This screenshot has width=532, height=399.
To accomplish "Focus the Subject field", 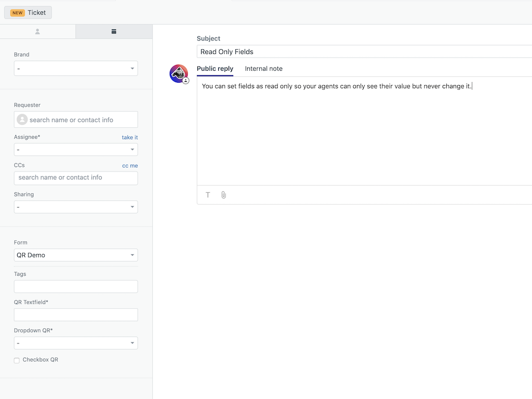I will [x=364, y=51].
